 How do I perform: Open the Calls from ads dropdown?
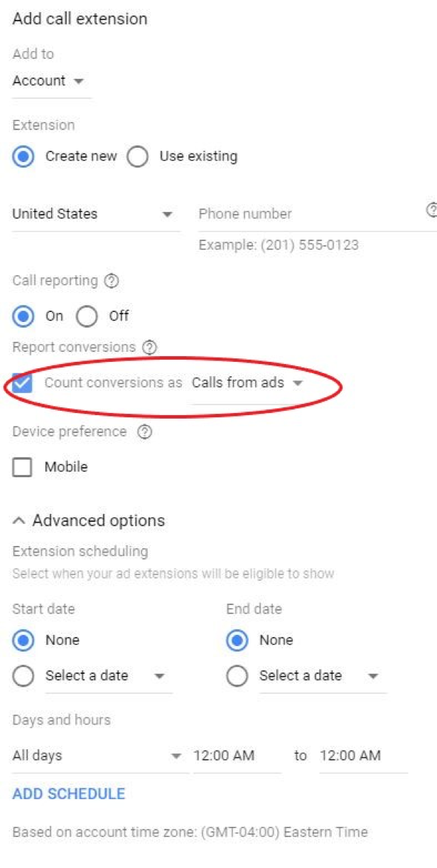247,383
